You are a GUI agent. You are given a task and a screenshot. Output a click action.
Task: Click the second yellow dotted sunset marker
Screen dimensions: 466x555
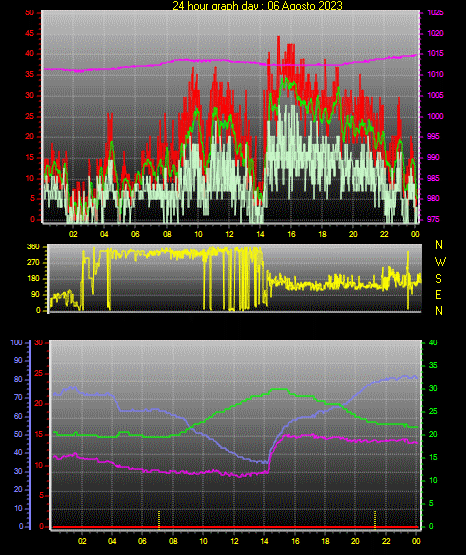375,520
